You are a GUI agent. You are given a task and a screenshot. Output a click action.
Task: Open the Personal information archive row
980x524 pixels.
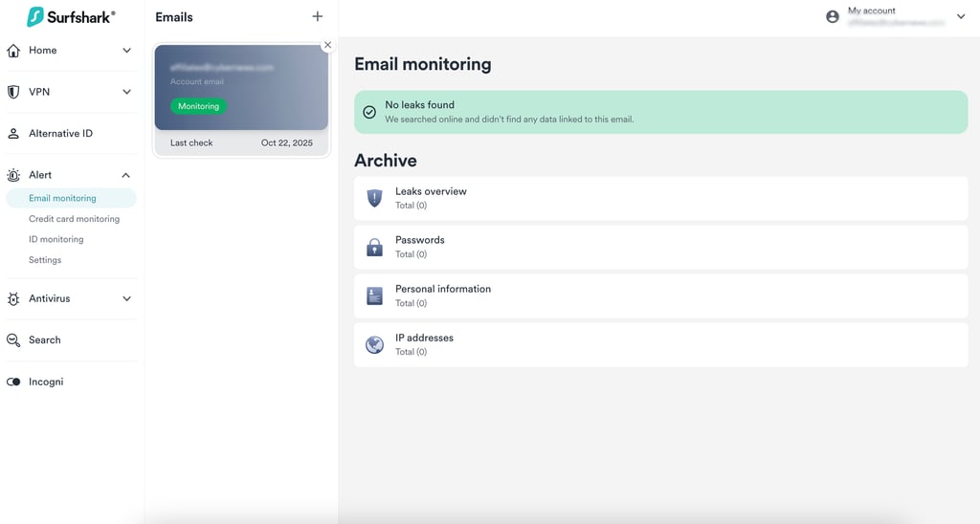click(x=660, y=296)
